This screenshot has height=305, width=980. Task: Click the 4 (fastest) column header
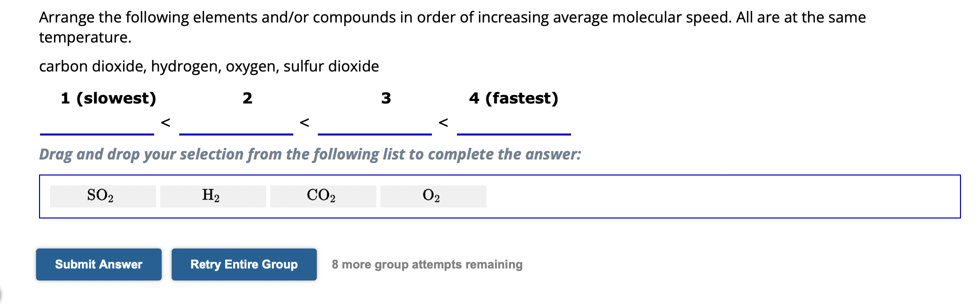[514, 98]
